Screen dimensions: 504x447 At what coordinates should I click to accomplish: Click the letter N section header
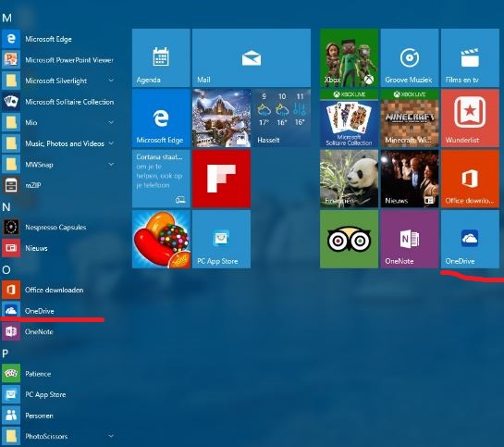6,207
